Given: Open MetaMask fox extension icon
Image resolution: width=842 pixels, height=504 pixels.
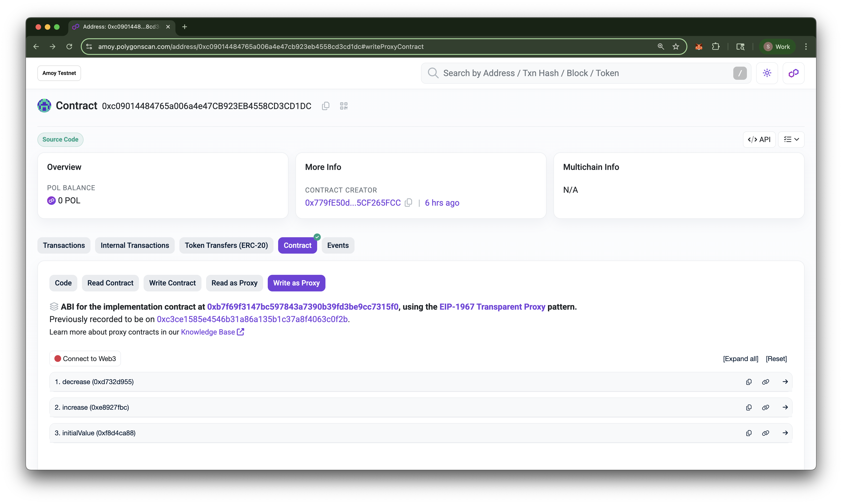Looking at the screenshot, I should (698, 47).
